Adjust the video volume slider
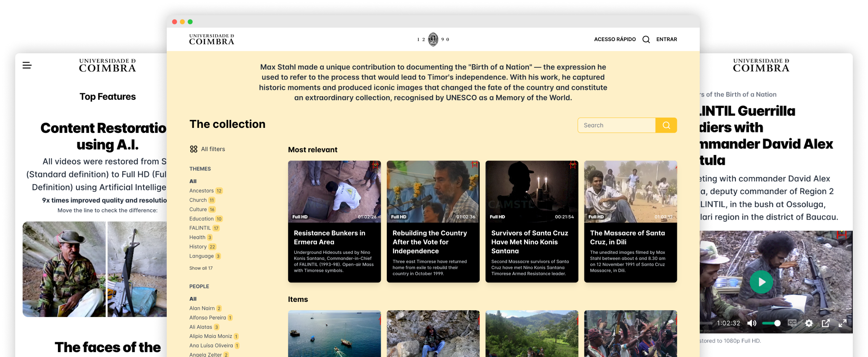Screen dimensions: 868x357 click(771, 323)
